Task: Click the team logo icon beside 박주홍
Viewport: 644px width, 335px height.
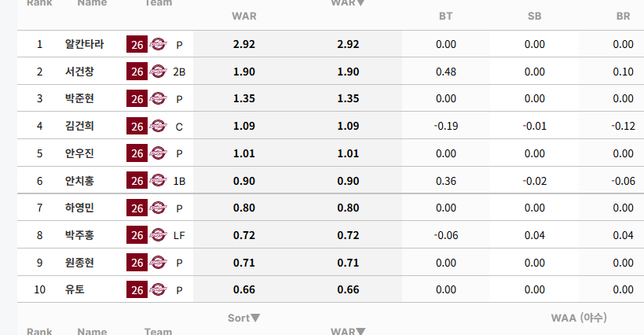Action: 158,235
